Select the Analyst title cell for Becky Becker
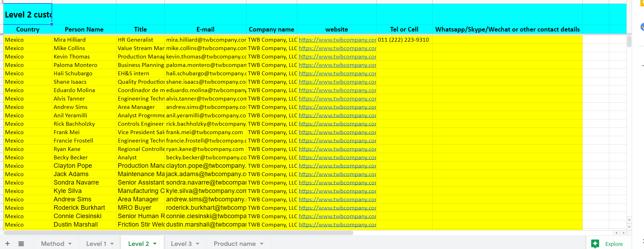Viewport: 644px width, 249px height. coord(140,157)
